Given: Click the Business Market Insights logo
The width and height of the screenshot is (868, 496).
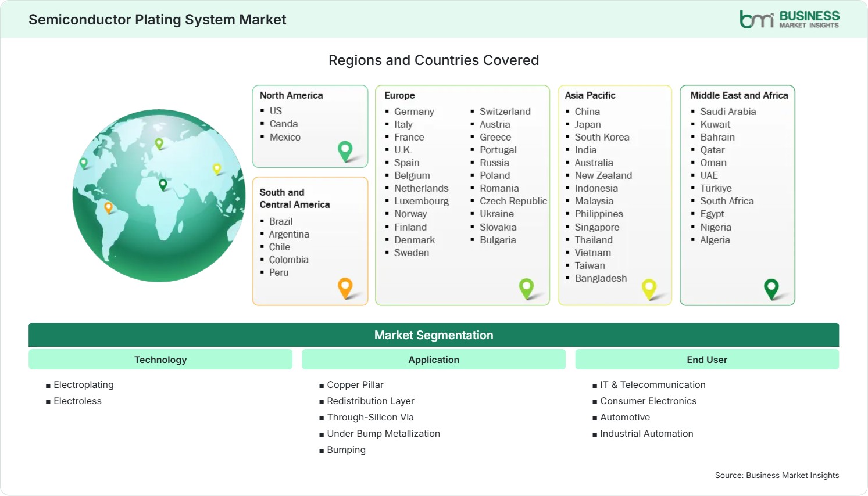Looking at the screenshot, I should [789, 19].
